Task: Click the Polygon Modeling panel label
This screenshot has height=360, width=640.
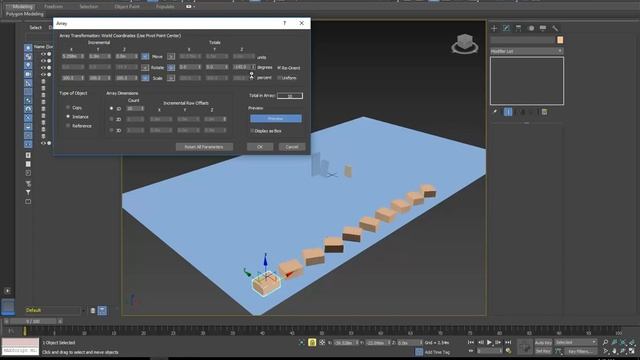Action: tap(24, 14)
